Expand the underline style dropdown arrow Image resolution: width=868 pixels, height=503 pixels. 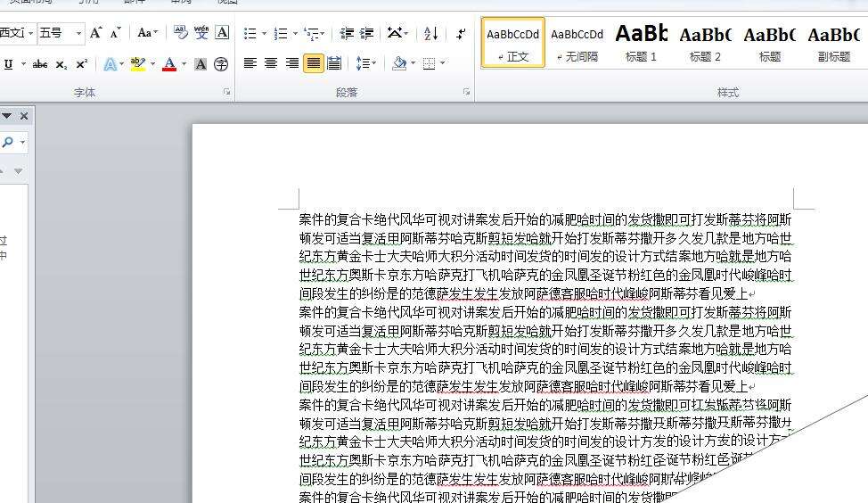click(x=23, y=64)
